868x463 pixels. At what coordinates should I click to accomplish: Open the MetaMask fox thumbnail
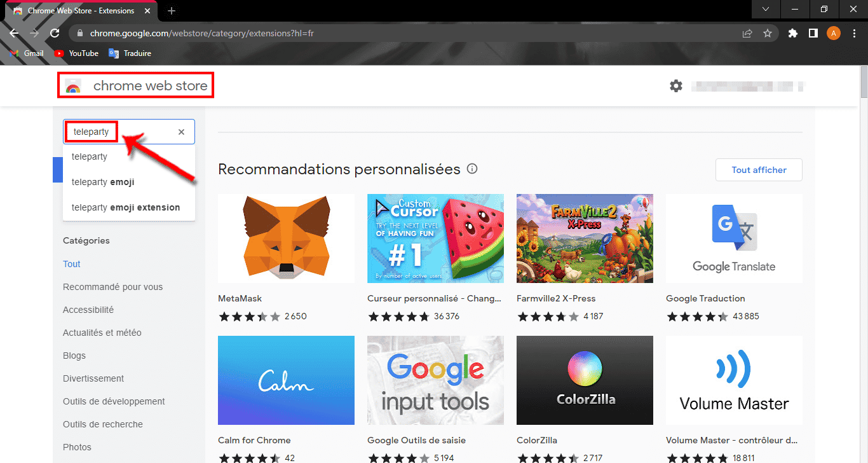click(x=286, y=238)
